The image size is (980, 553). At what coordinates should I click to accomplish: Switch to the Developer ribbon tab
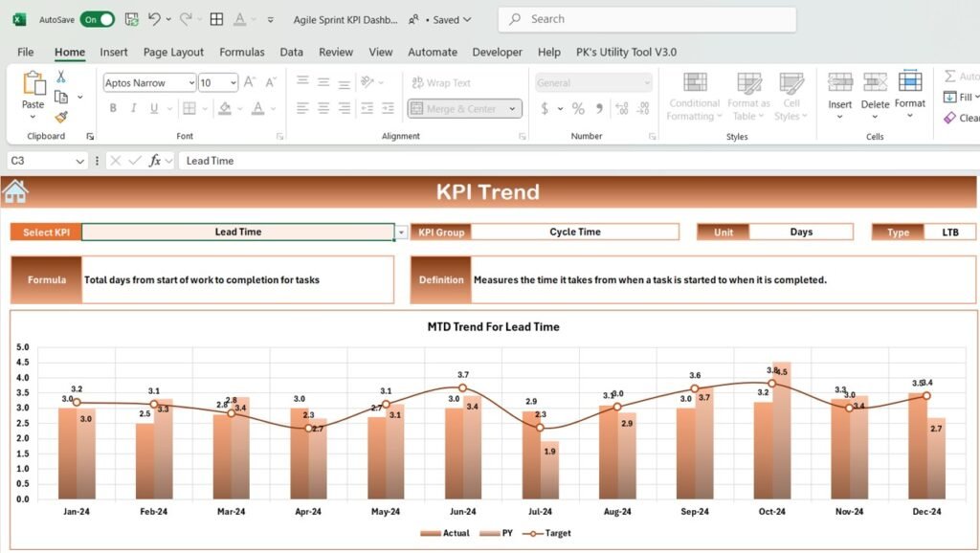coord(497,53)
